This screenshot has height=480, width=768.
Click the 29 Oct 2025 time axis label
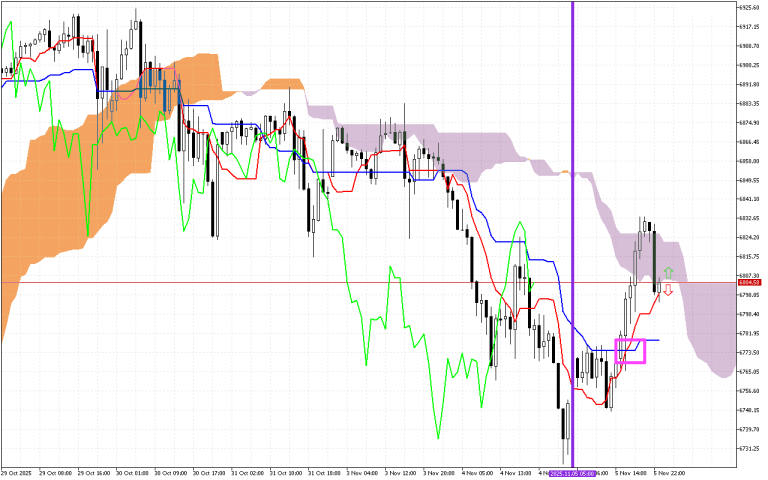coord(16,474)
